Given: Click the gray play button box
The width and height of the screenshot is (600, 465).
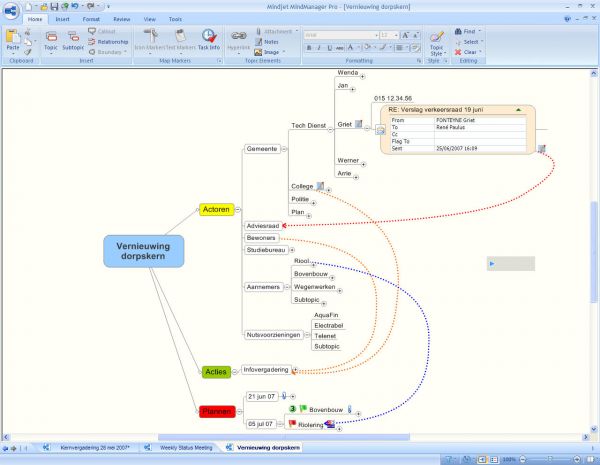Looking at the screenshot, I should point(511,264).
